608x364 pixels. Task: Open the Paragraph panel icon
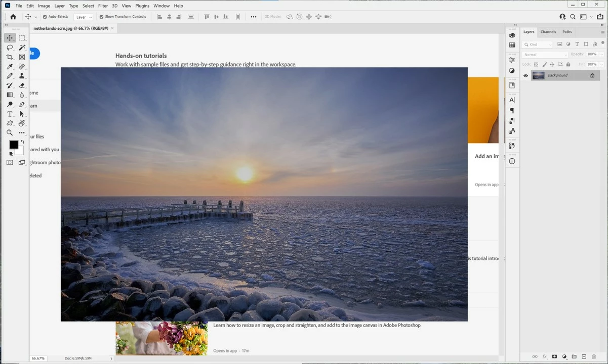(512, 111)
